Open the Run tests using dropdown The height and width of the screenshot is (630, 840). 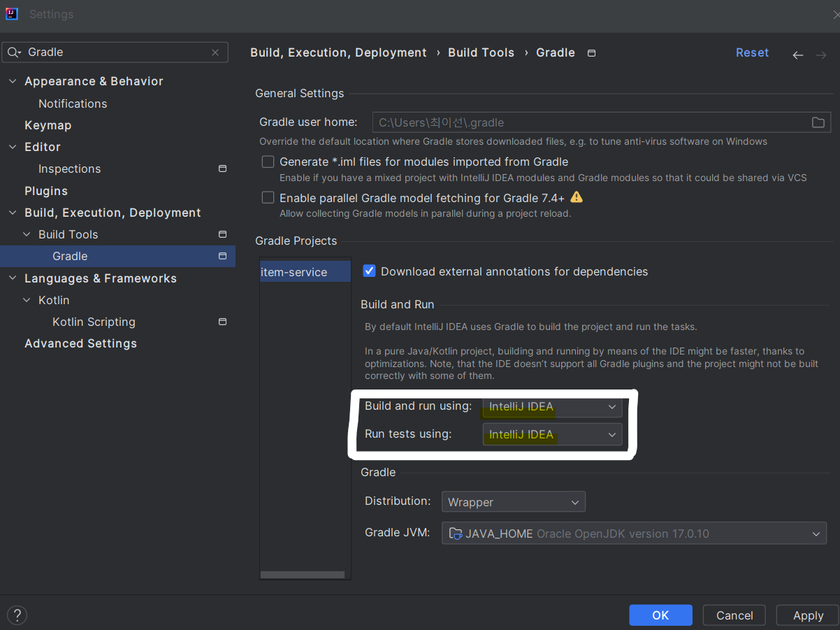coord(552,434)
